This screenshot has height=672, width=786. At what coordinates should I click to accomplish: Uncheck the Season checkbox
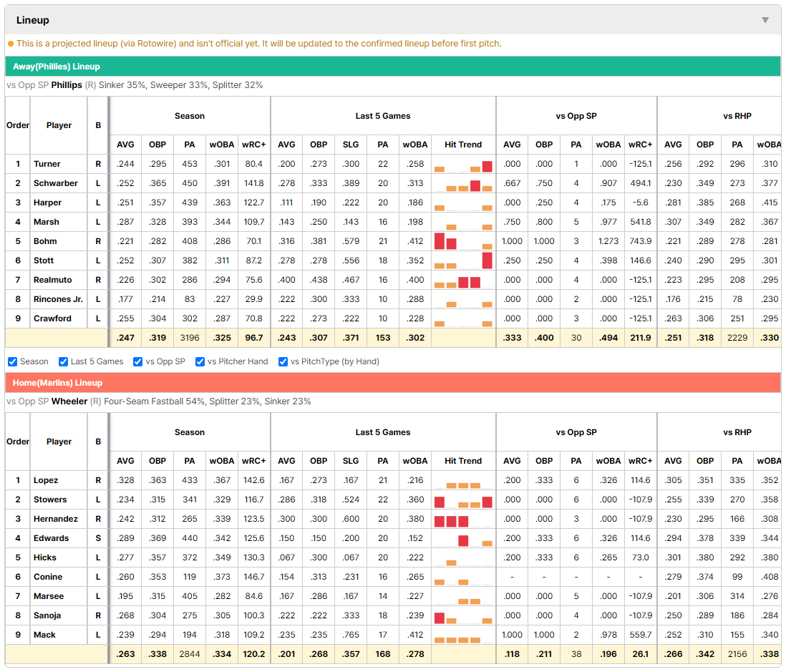13,362
